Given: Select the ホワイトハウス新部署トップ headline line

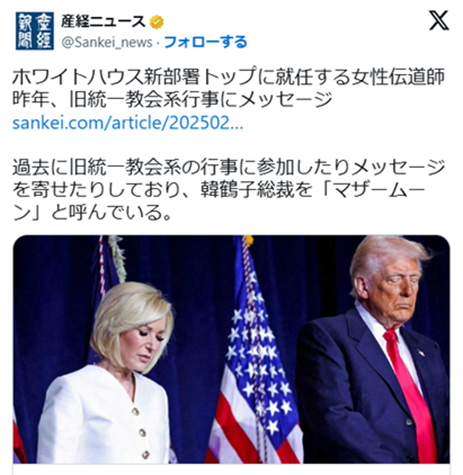Looking at the screenshot, I should 229,77.
